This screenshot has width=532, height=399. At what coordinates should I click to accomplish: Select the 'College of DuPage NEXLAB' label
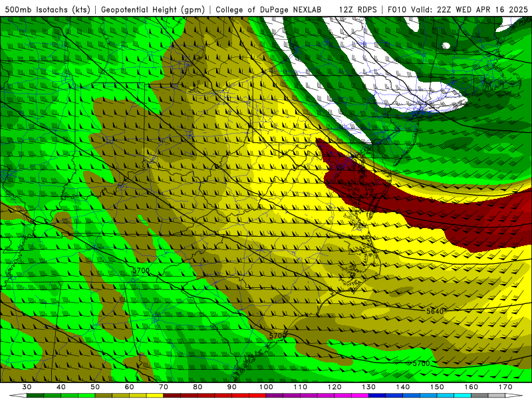269,9
